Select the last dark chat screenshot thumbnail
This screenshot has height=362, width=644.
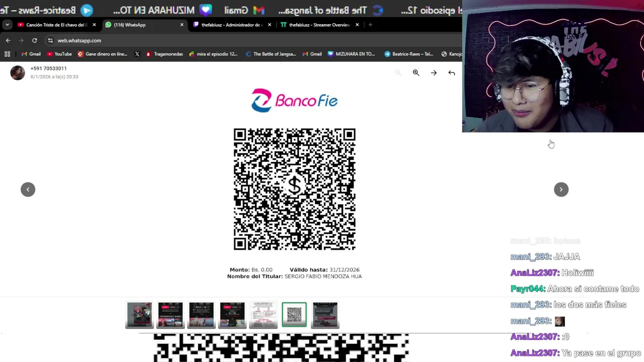tap(325, 315)
